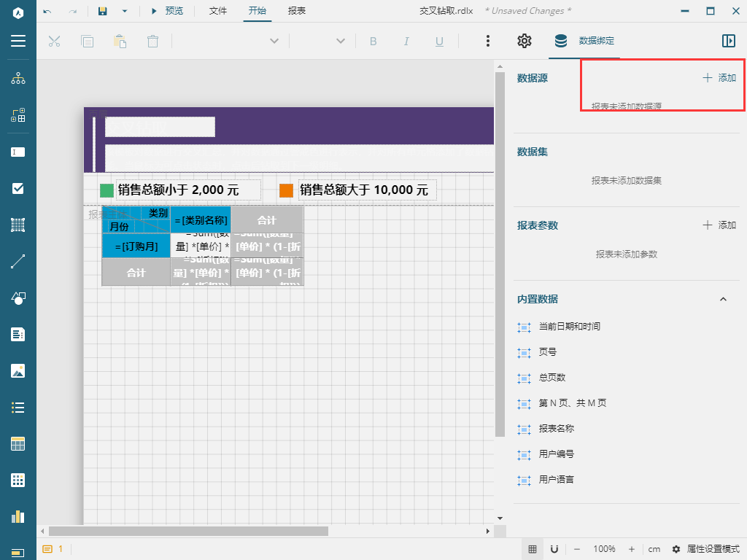Click the 预览 preview button

coord(167,11)
